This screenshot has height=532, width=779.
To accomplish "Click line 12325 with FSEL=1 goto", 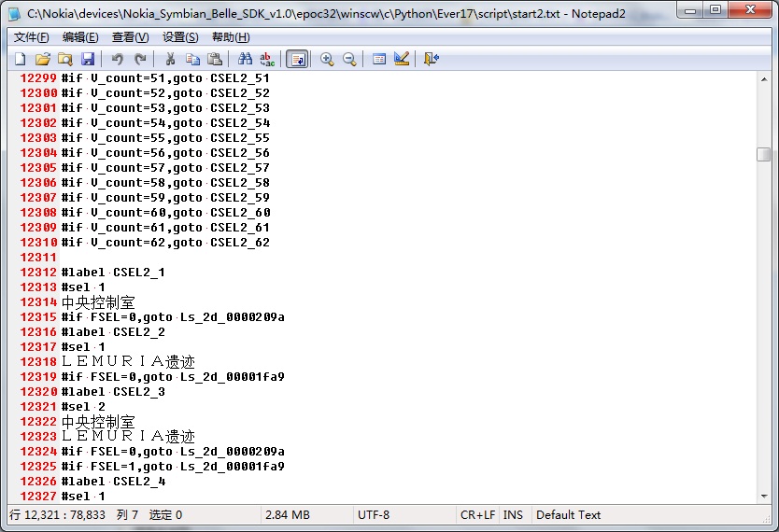I will point(173,467).
